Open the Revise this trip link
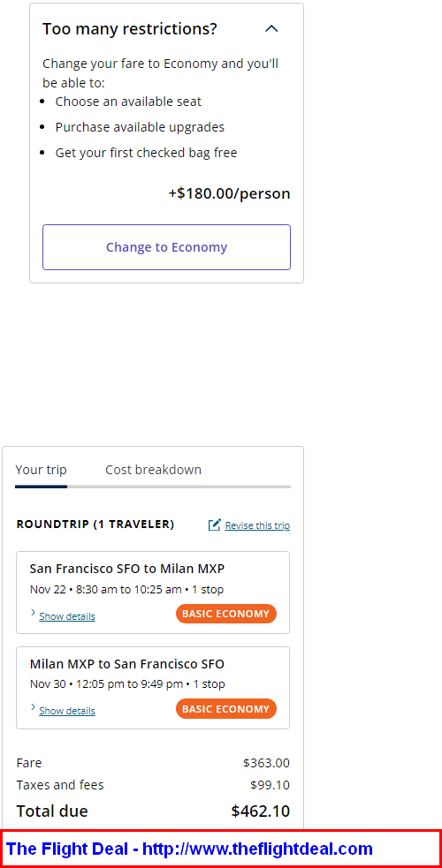 257,525
